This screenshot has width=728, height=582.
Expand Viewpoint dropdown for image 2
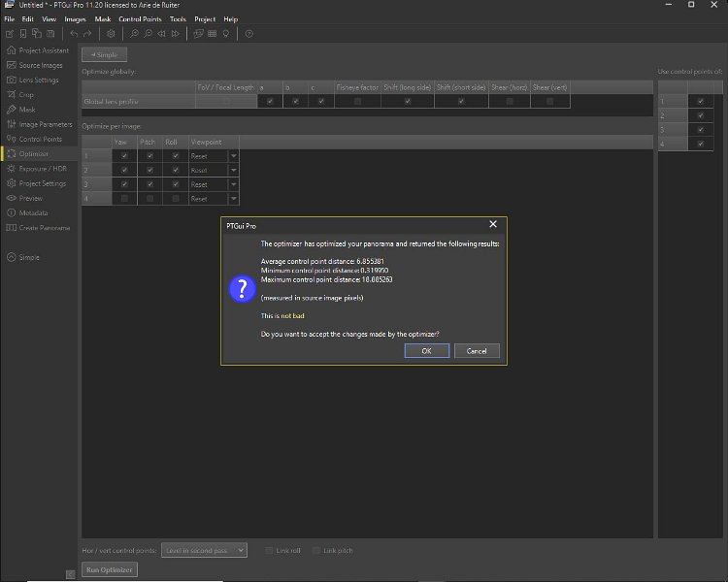pyautogui.click(x=233, y=170)
